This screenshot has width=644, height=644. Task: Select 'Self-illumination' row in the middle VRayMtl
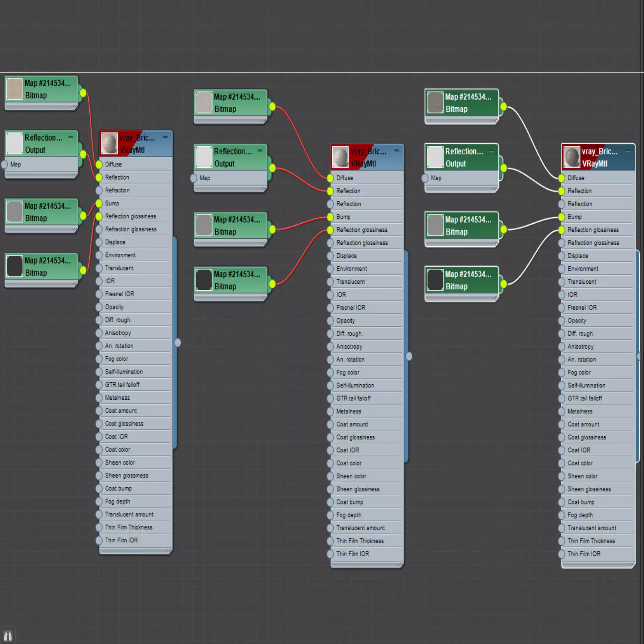pyautogui.click(x=367, y=386)
